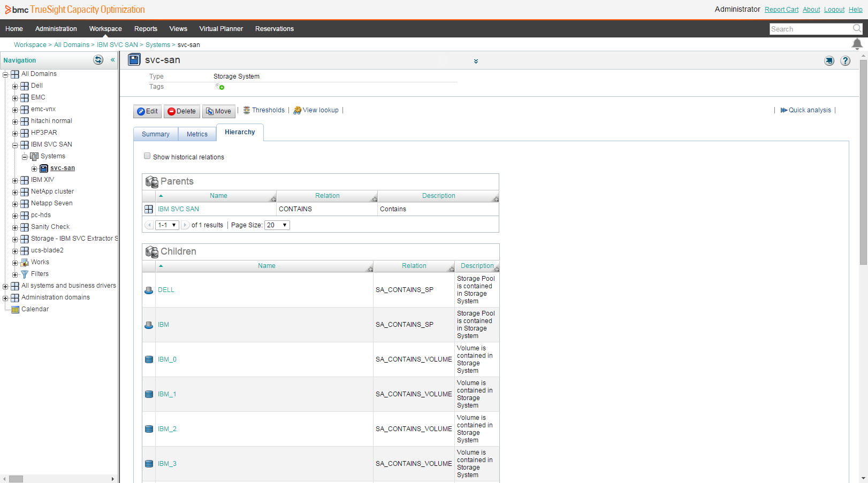Select the Hierarchy tab
The height and width of the screenshot is (483, 868).
(x=240, y=132)
